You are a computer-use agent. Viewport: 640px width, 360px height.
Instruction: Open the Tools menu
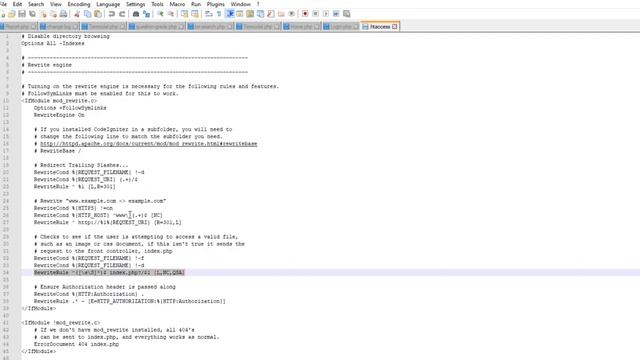(x=157, y=4)
